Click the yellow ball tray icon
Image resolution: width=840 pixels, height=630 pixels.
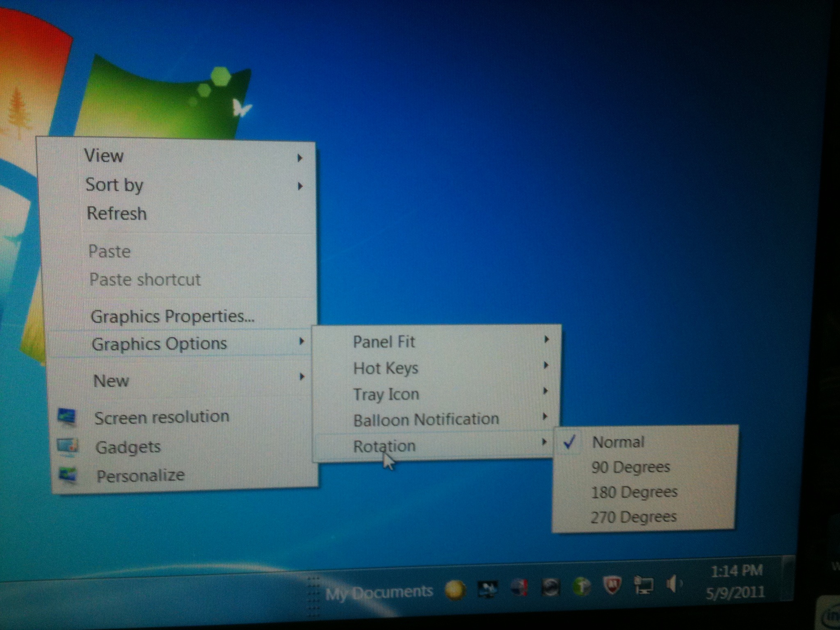[x=455, y=591]
